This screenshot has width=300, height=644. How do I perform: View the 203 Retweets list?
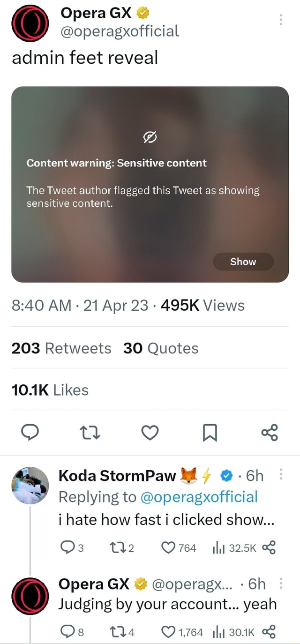click(61, 348)
